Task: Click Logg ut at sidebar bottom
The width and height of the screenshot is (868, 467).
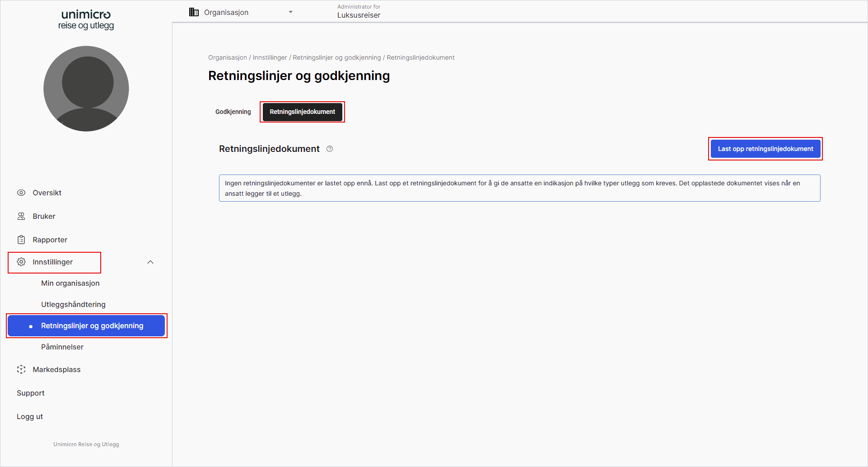Action: tap(29, 416)
